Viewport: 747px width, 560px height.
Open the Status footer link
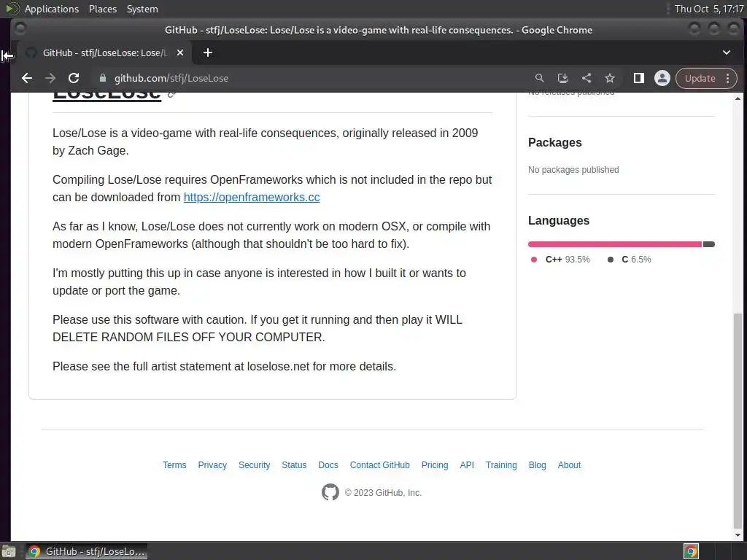[294, 464]
